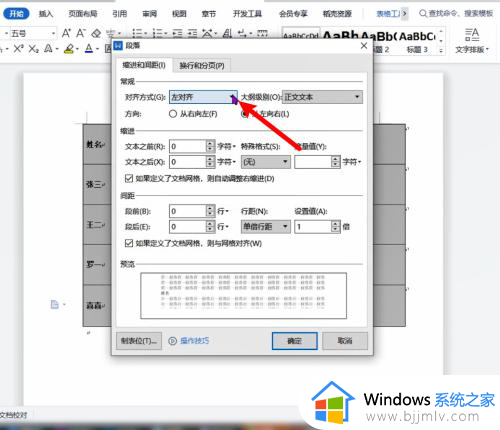Image resolution: width=500 pixels, height=430 pixels.
Task: Click the font color A icon
Action: click(x=89, y=49)
